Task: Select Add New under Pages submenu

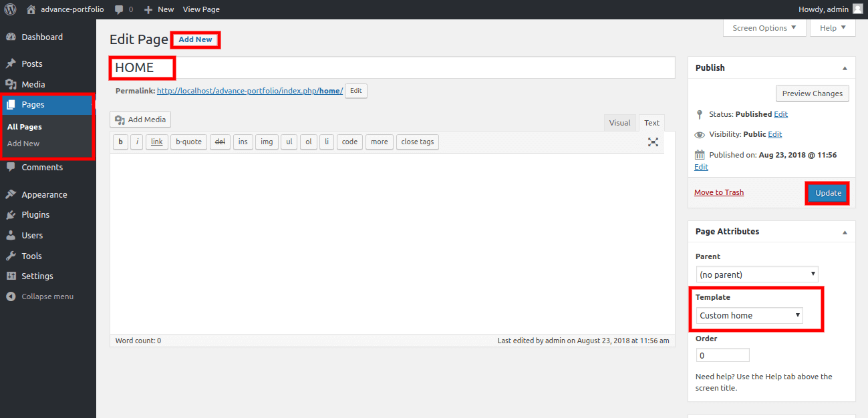Action: (23, 144)
